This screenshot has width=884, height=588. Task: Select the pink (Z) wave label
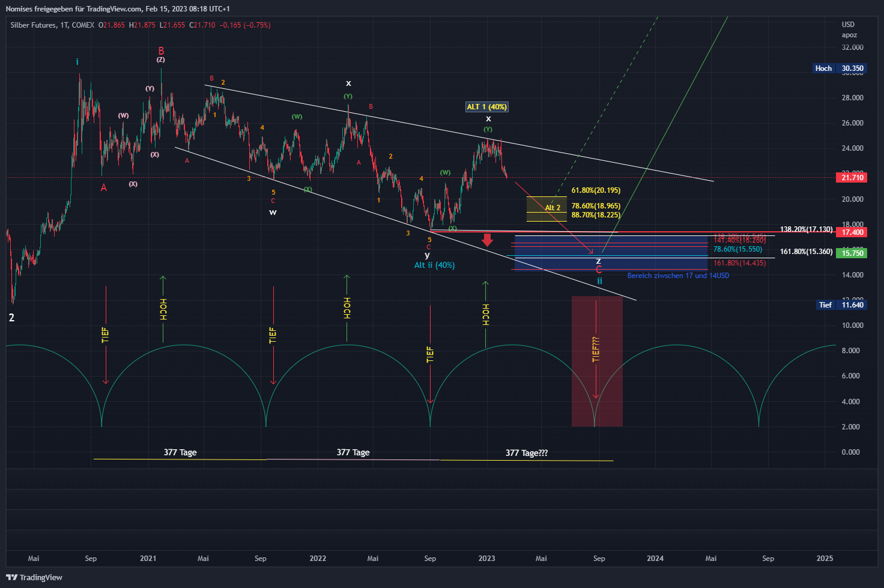(161, 59)
